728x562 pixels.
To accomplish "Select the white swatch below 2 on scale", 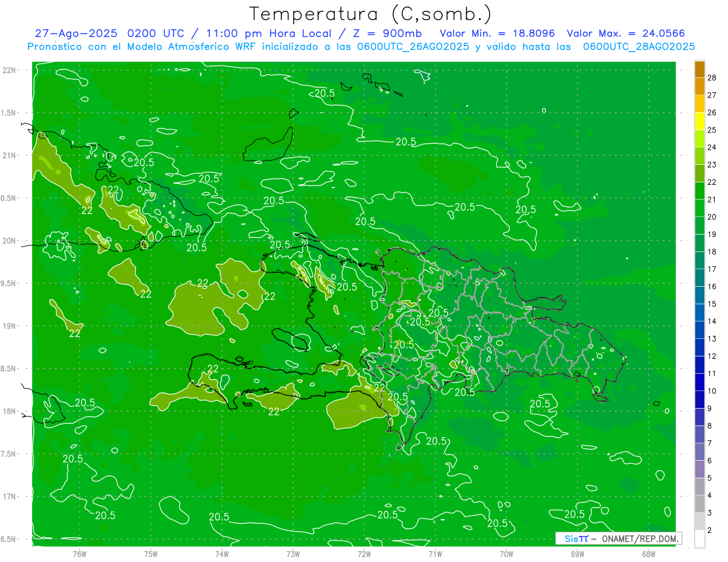I will (x=699, y=539).
